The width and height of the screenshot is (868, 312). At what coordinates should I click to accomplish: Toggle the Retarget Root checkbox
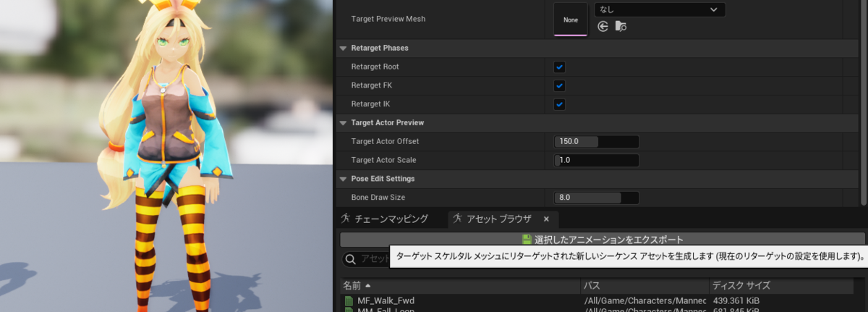560,67
